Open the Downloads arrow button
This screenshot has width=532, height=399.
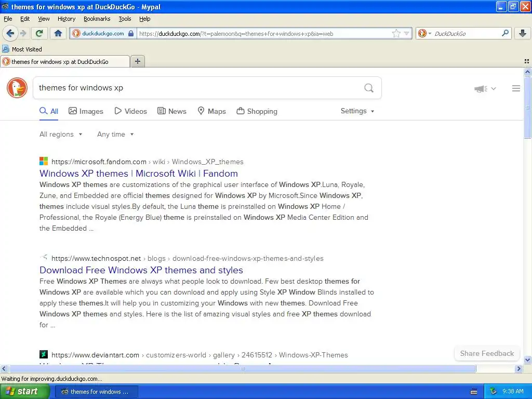(523, 33)
